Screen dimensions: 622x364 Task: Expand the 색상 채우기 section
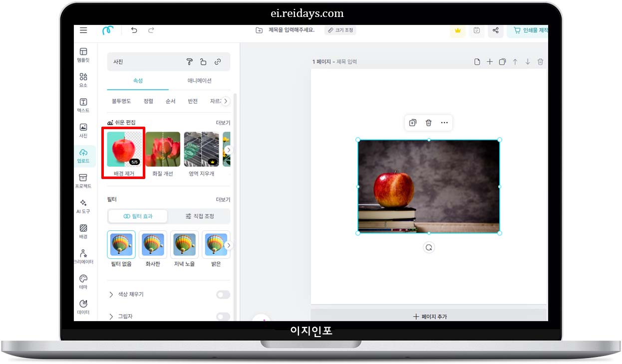pos(111,294)
